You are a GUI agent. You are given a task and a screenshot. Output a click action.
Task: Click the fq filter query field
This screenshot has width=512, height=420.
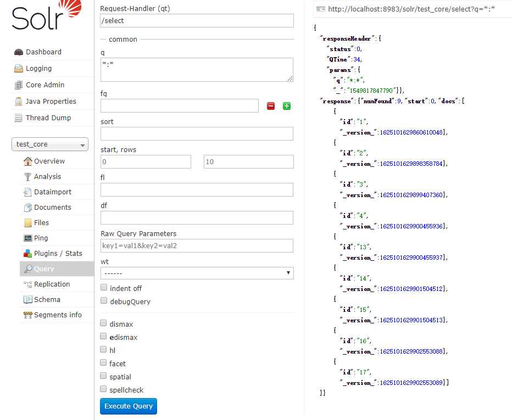180,106
